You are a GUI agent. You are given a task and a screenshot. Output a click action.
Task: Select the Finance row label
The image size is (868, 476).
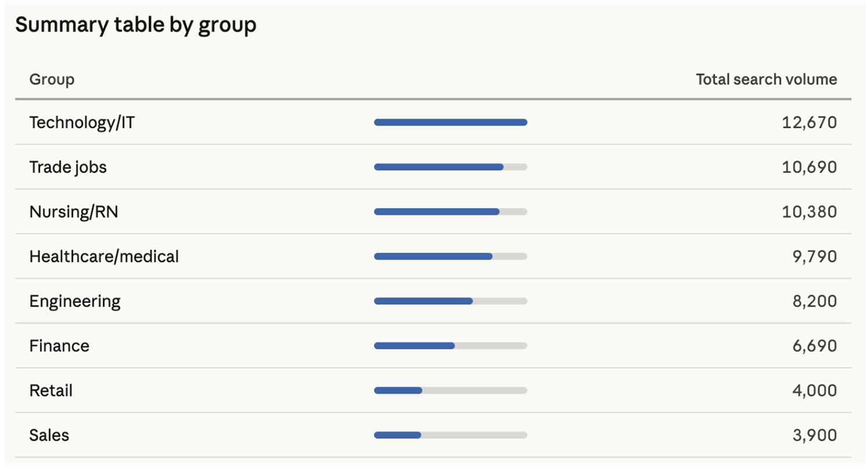[x=59, y=346]
